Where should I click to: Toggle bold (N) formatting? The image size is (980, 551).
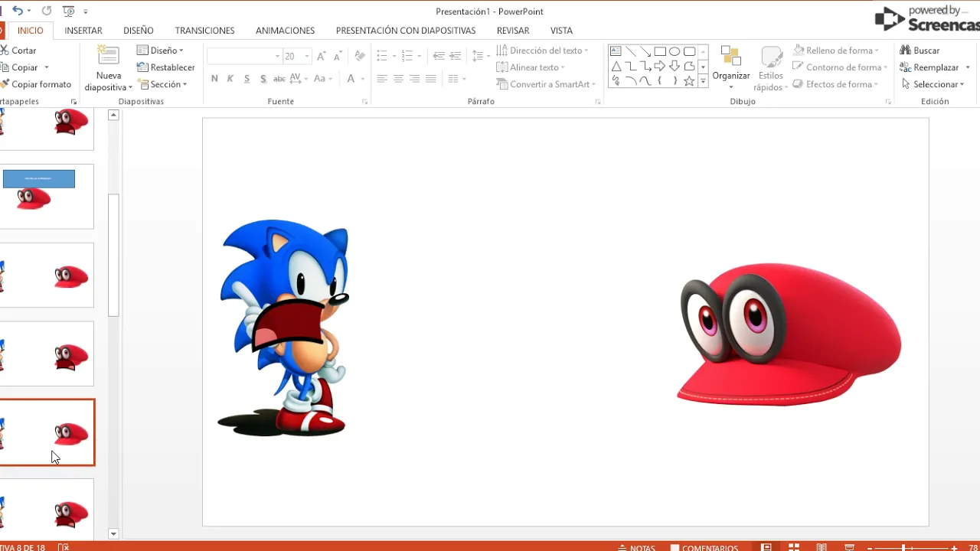[x=214, y=79]
